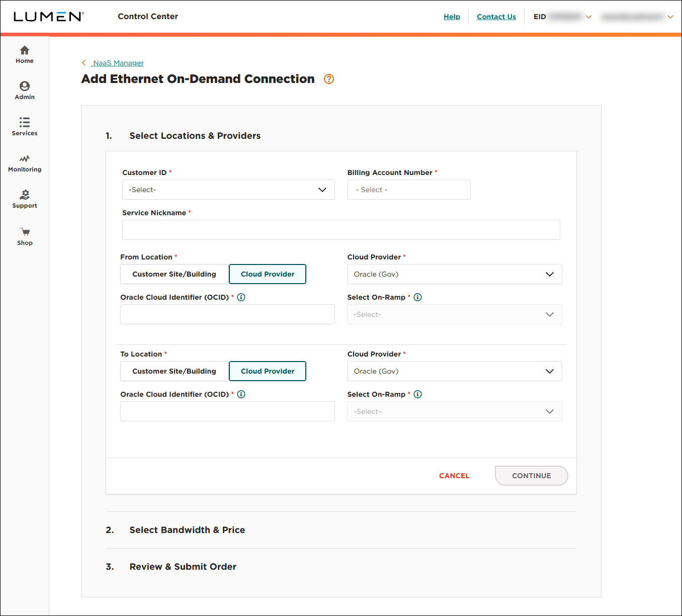Click the Service Nickname input field
The height and width of the screenshot is (616, 682).
click(x=341, y=230)
